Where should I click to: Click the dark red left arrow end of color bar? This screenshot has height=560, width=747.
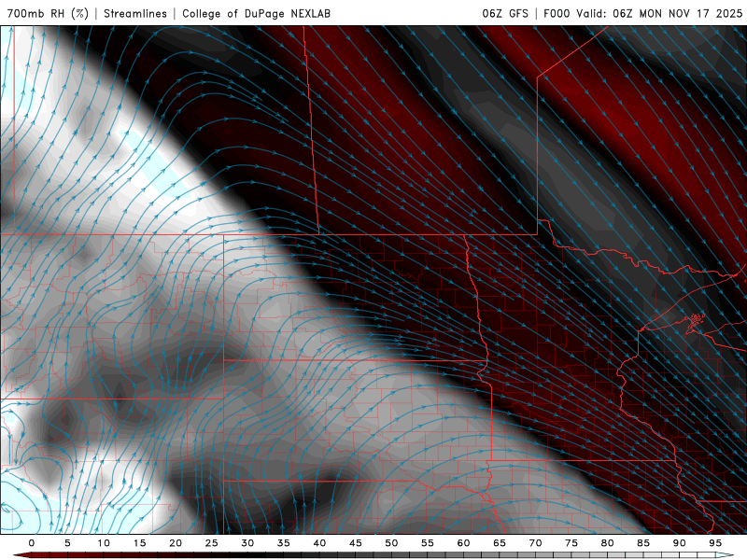pos(21,555)
